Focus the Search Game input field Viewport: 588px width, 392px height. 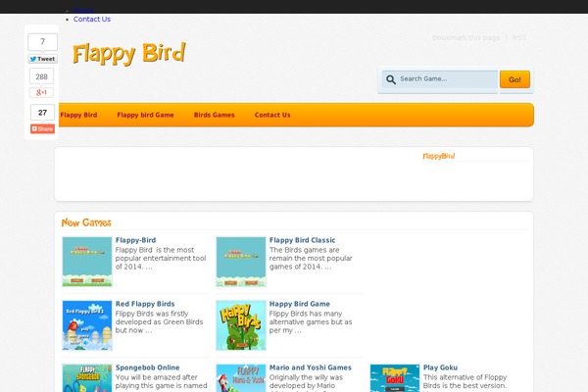[x=440, y=79]
